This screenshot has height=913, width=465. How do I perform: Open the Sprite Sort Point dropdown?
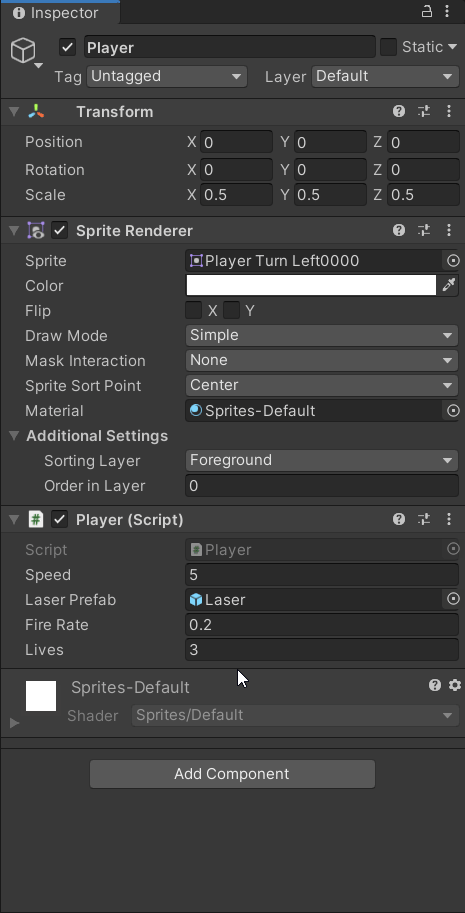[322, 385]
